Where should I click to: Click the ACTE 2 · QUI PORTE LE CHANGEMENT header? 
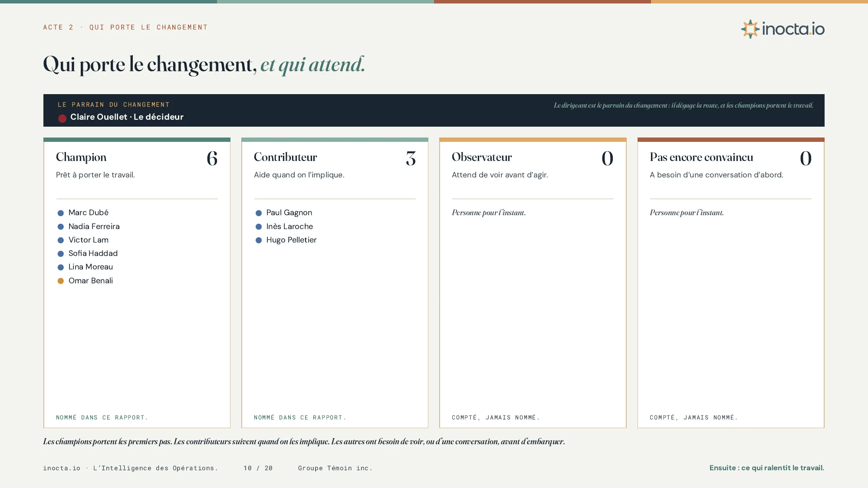pos(125,27)
